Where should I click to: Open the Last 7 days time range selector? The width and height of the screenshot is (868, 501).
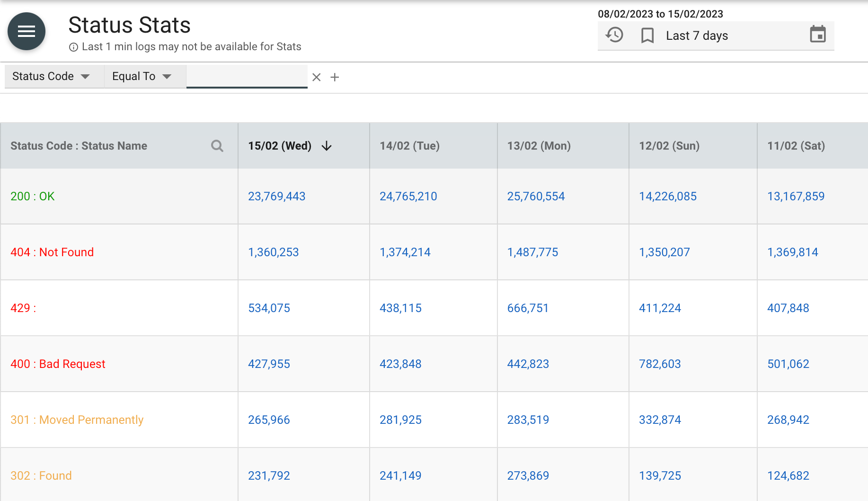697,35
